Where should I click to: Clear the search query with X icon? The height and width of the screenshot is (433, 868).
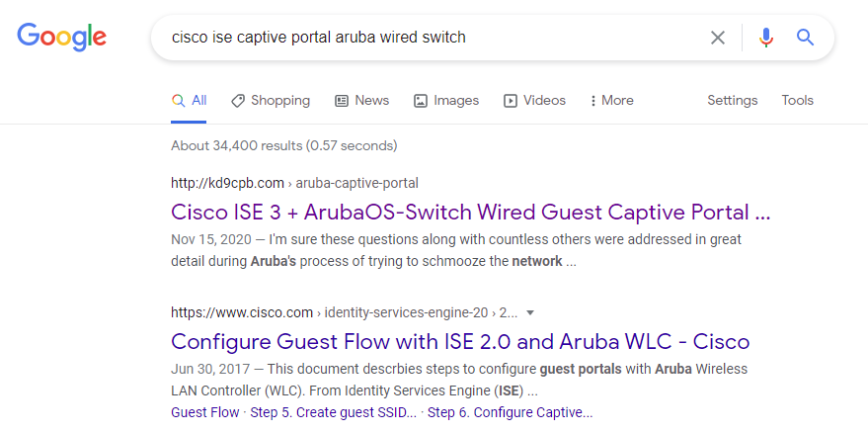[x=718, y=38]
